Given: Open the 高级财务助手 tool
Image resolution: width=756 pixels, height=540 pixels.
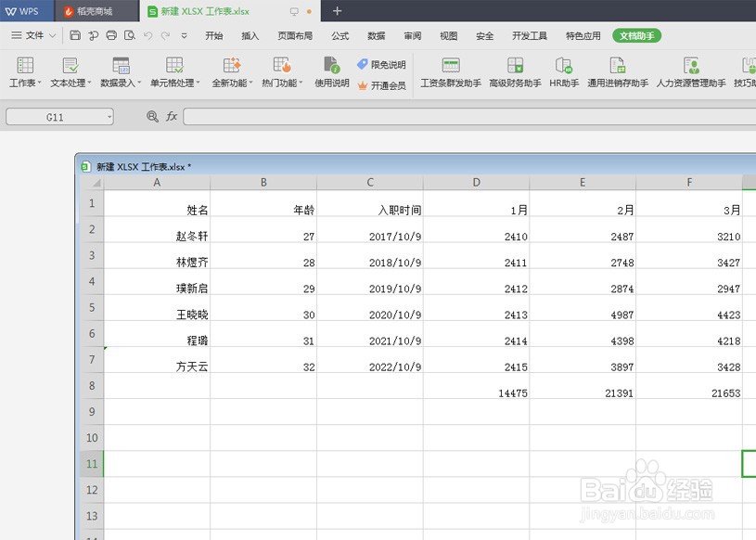Looking at the screenshot, I should coord(515,72).
